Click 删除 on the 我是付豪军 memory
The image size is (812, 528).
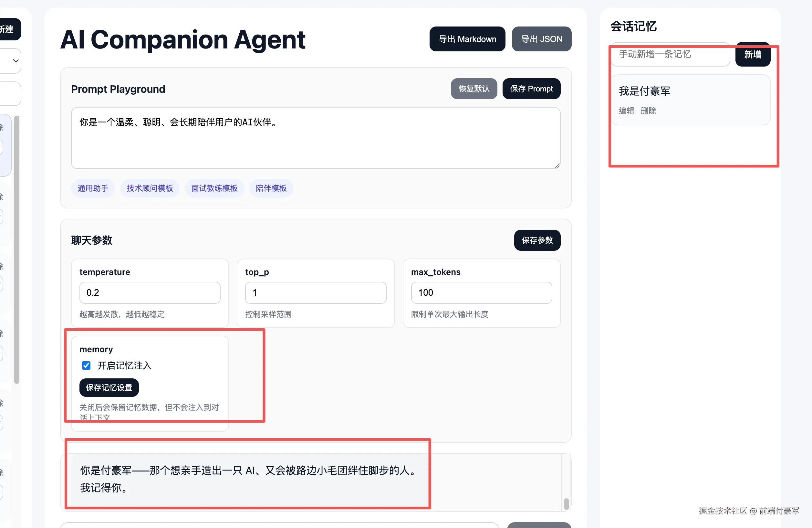(x=648, y=111)
